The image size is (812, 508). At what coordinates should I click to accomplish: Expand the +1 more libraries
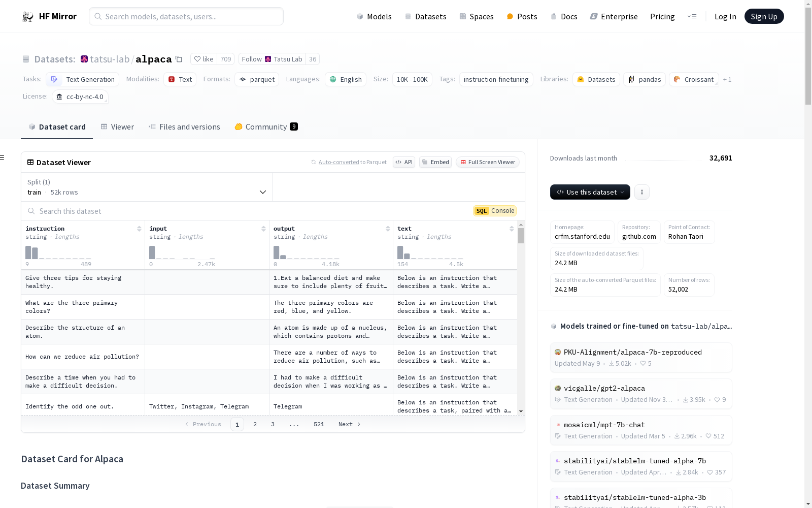(727, 79)
